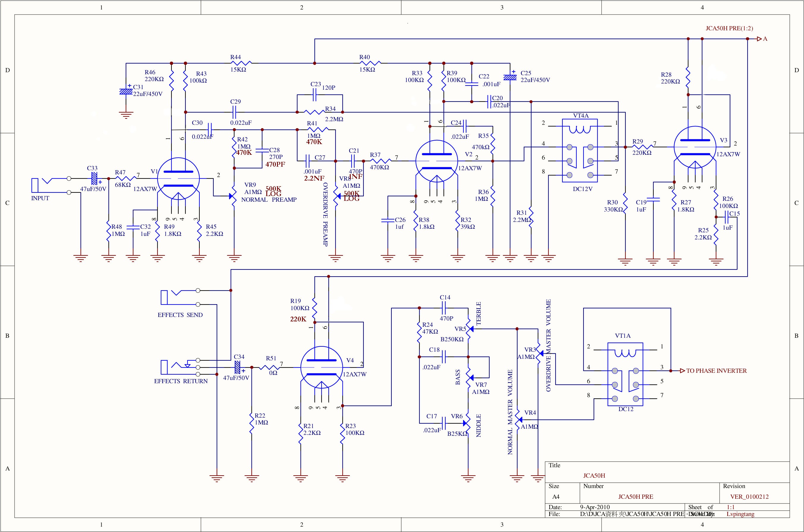This screenshot has height=532, width=804.
Task: Select the R34 2.2MΩ resistor symbol
Action: 314,112
